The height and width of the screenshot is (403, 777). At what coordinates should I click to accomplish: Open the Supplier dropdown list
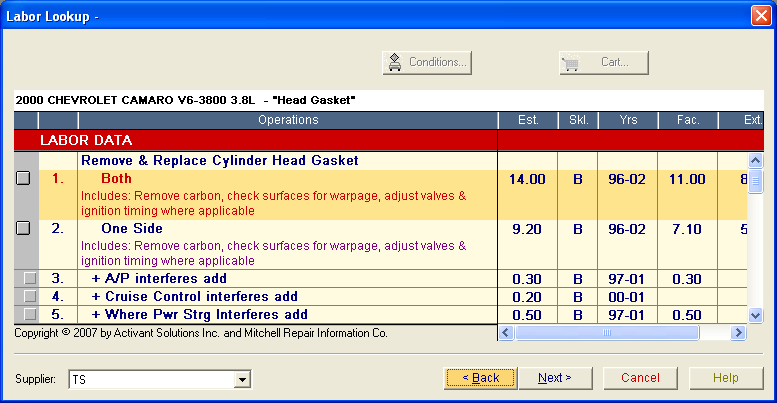click(241, 379)
